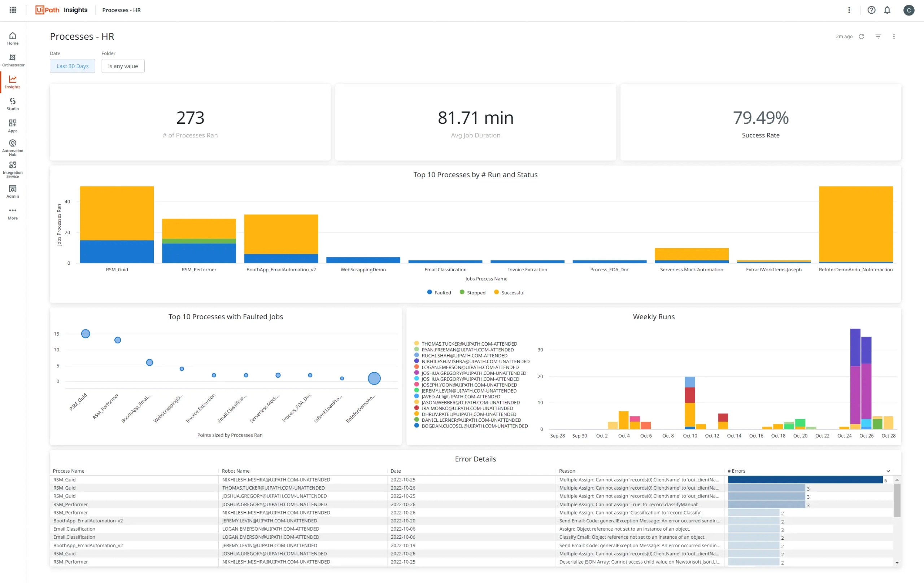Viewport: 924px width, 583px height.
Task: Select Last 30 Days date button
Action: point(73,65)
